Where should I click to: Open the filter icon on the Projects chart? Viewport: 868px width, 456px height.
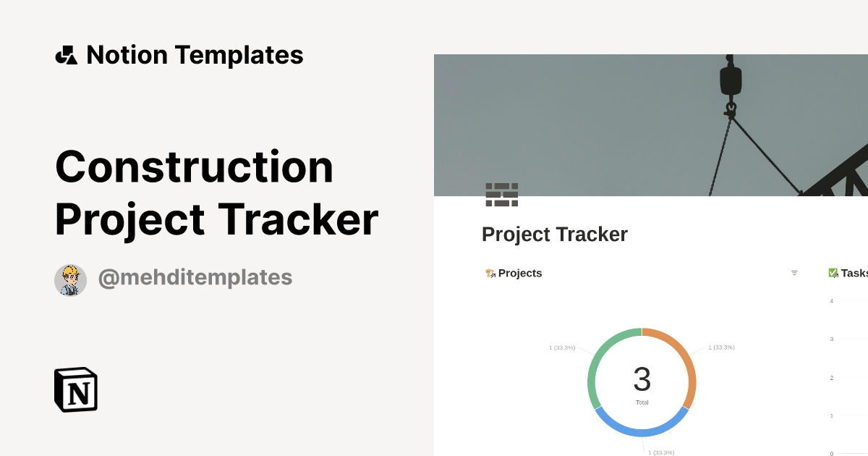(x=794, y=273)
